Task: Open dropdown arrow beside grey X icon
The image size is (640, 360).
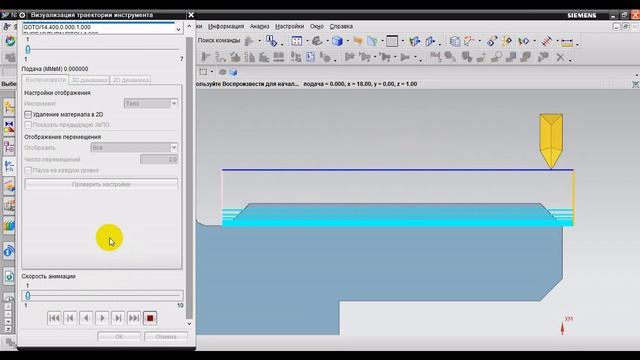Action: coord(570,59)
